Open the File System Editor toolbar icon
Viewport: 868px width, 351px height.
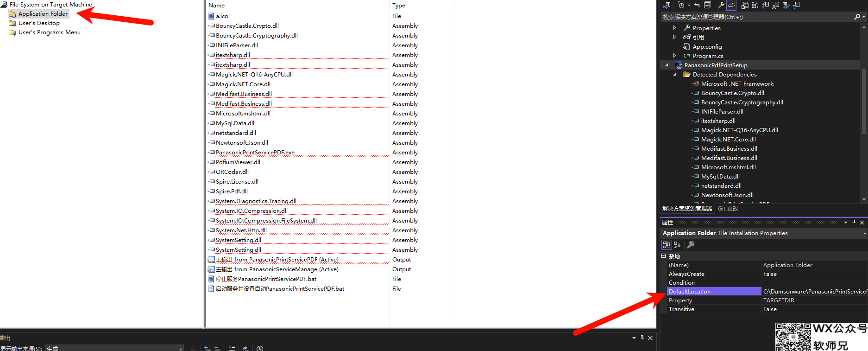tap(745, 5)
